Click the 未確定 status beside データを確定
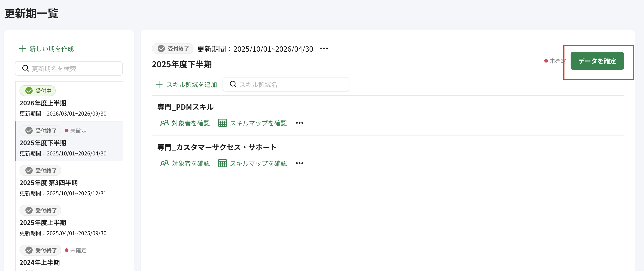The height and width of the screenshot is (271, 644). pyautogui.click(x=555, y=61)
